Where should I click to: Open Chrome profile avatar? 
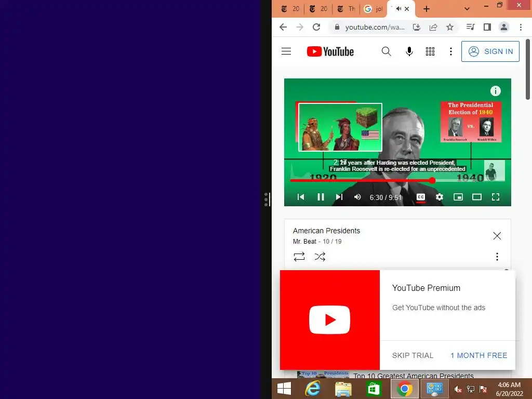click(x=504, y=27)
